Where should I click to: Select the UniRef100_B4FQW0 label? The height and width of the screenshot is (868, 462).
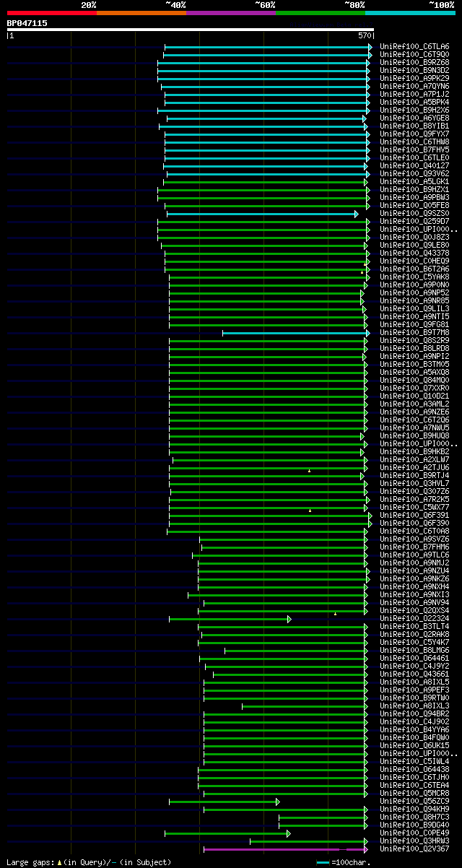414,737
